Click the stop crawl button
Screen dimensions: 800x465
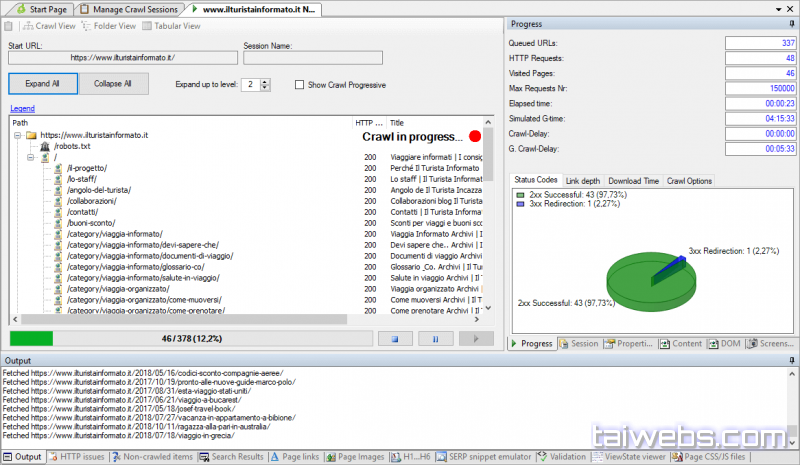point(395,339)
